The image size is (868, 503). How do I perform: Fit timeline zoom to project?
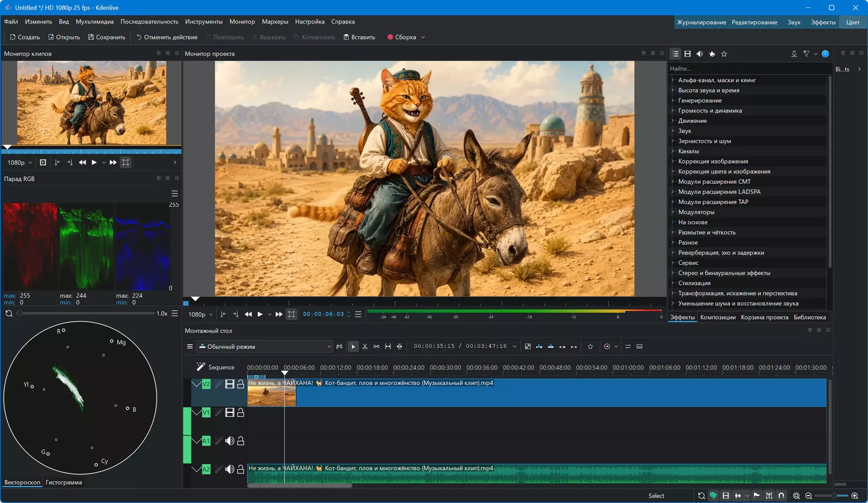pos(796,496)
